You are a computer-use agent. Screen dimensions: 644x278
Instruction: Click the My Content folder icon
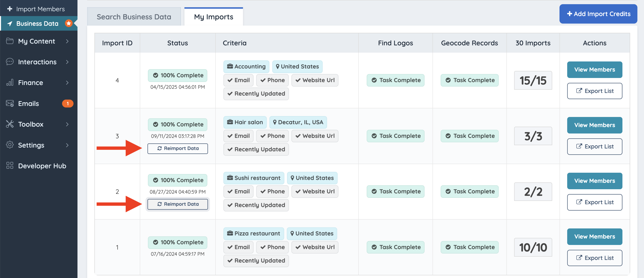(x=10, y=41)
